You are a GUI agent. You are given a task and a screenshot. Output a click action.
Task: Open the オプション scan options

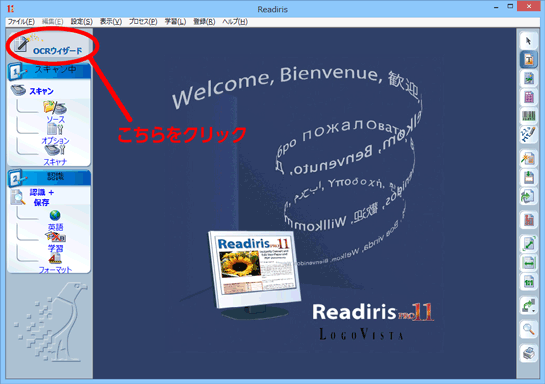[x=55, y=135]
